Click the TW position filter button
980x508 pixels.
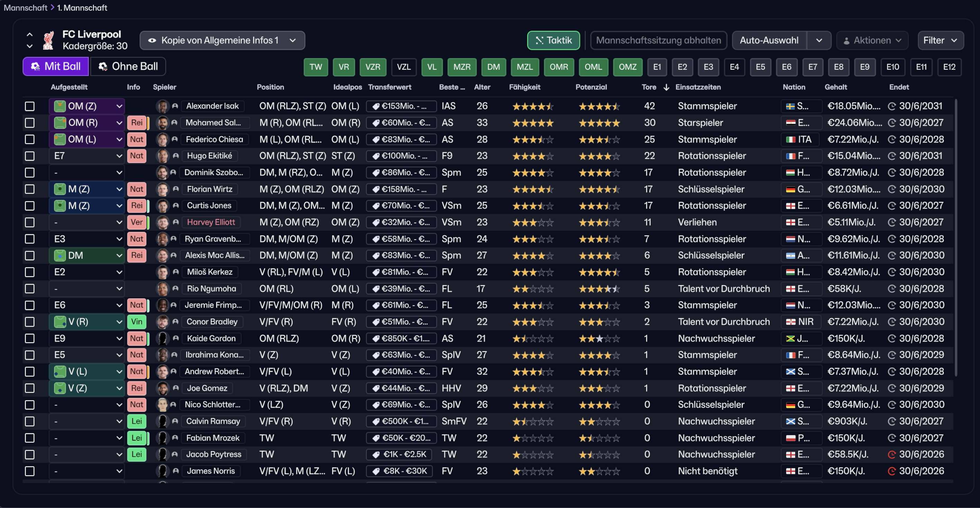coord(315,67)
